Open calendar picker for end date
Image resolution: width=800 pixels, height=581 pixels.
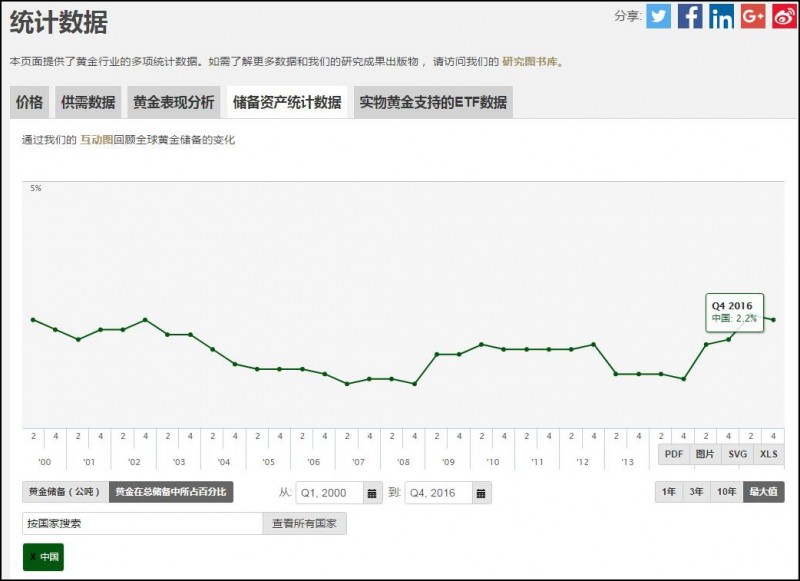[481, 493]
